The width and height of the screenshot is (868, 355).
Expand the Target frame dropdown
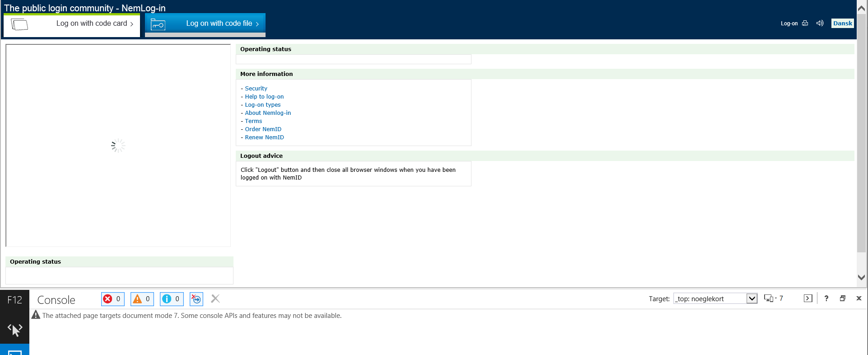(x=751, y=298)
